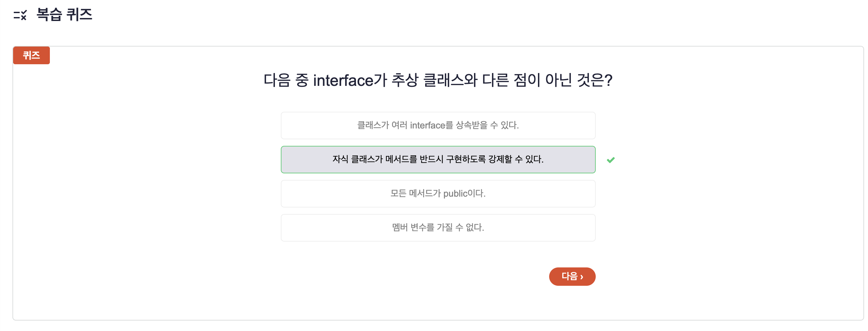The height and width of the screenshot is (331, 868).
Task: Click the red 퀴즈 badge label
Action: (31, 55)
